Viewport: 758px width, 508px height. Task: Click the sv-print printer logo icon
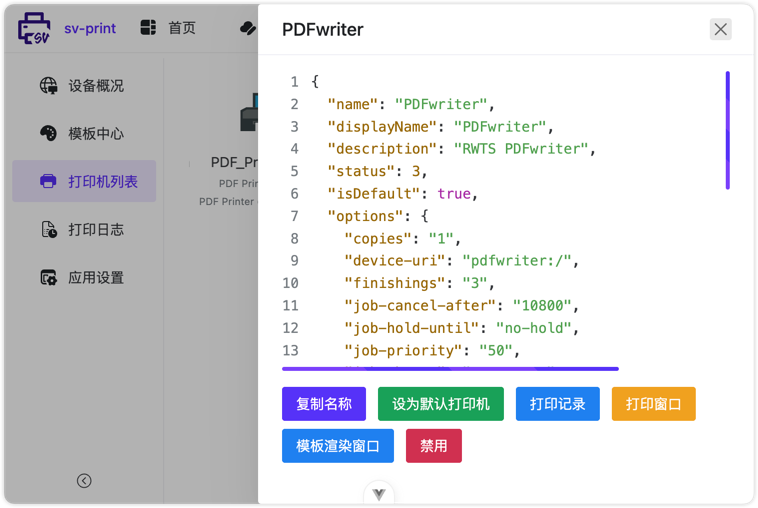(34, 28)
